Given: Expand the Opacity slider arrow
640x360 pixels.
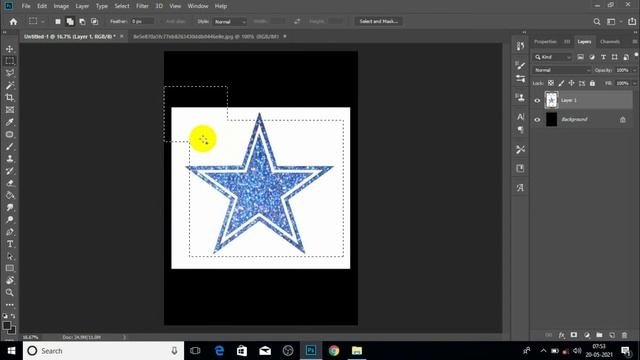Looking at the screenshot, I should (634, 70).
